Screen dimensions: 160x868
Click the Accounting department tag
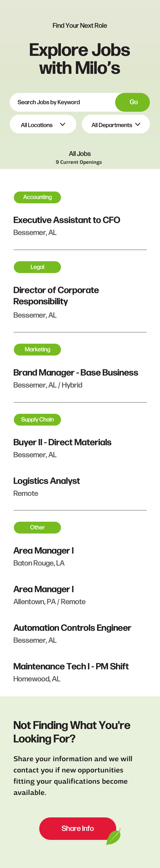pos(37,198)
